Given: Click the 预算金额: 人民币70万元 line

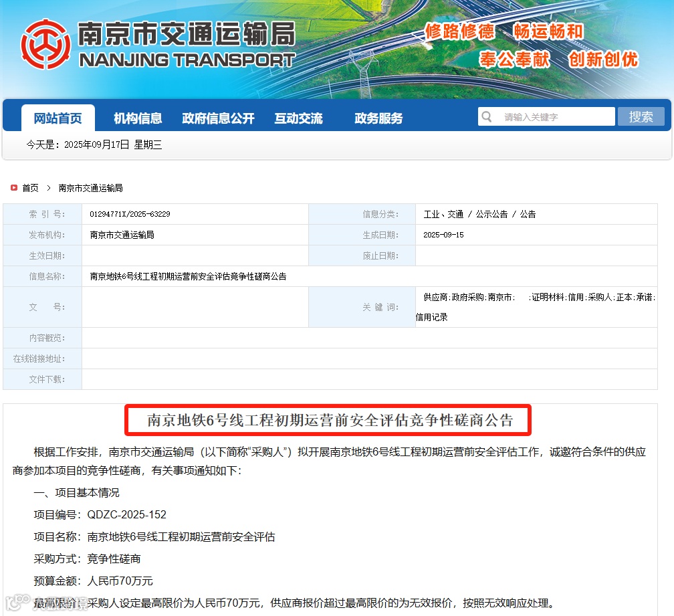Looking at the screenshot, I should click(x=94, y=581).
